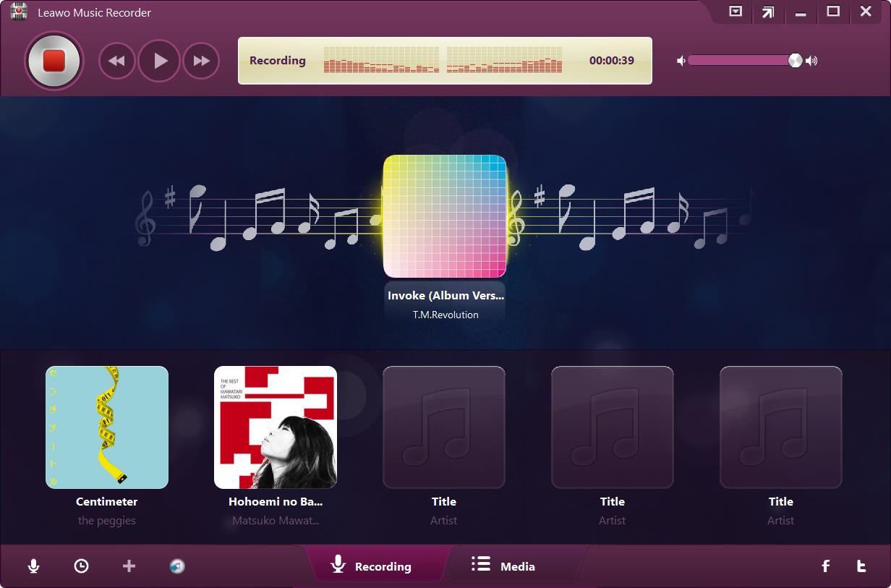The height and width of the screenshot is (588, 891).
Task: Switch to the Media tab
Action: (504, 566)
